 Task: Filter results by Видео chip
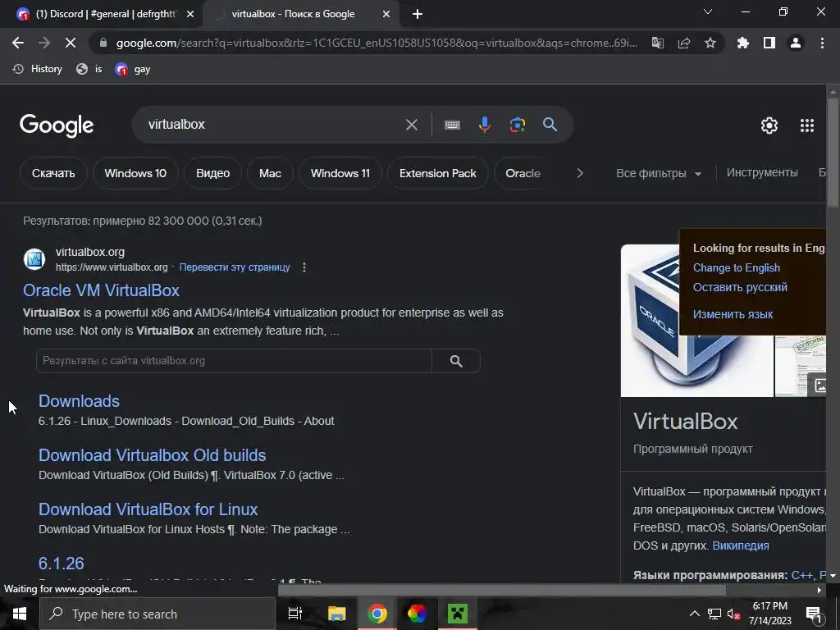(x=212, y=174)
